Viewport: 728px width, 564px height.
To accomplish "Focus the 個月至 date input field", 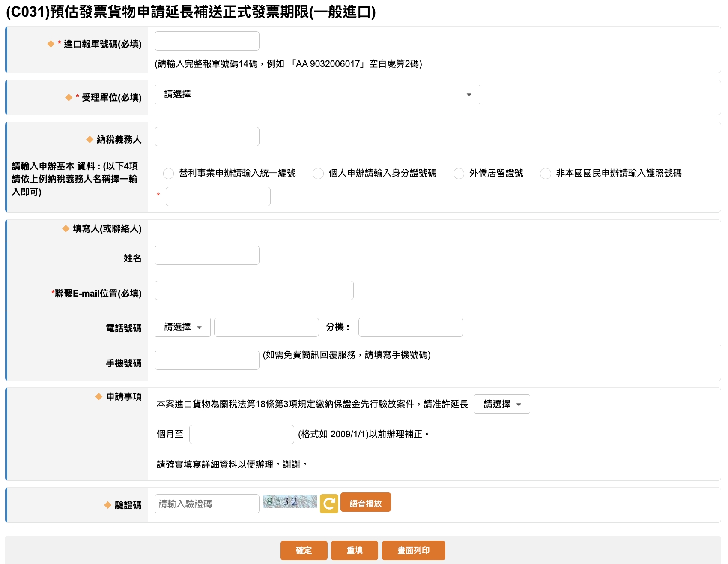I will coord(242,434).
